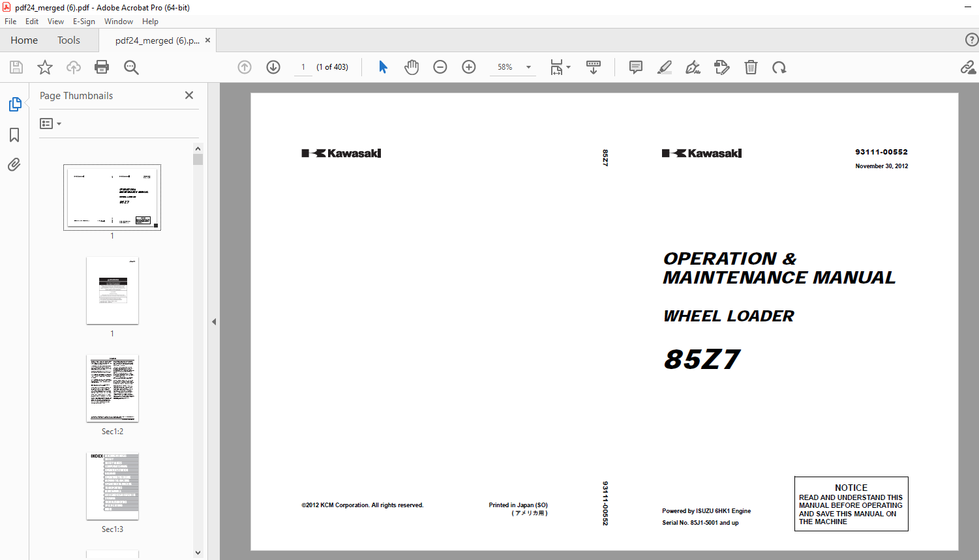Share a link to the file
Screen dimensions: 979x560
(968, 67)
